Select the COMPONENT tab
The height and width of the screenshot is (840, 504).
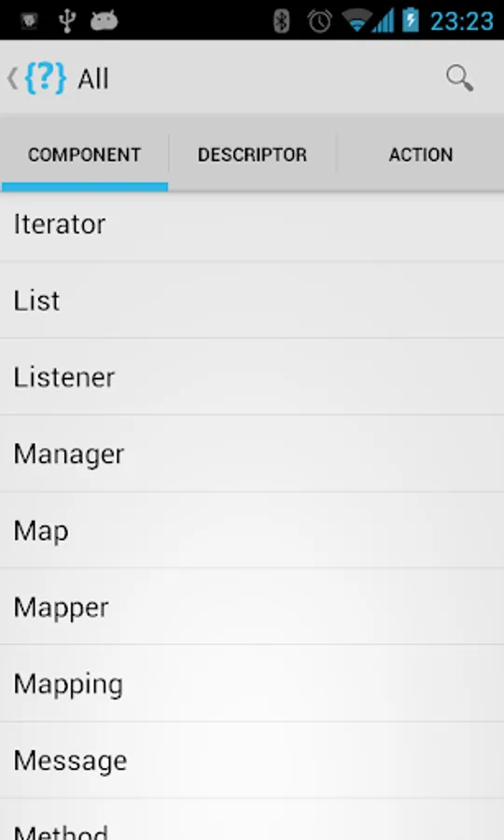click(85, 154)
